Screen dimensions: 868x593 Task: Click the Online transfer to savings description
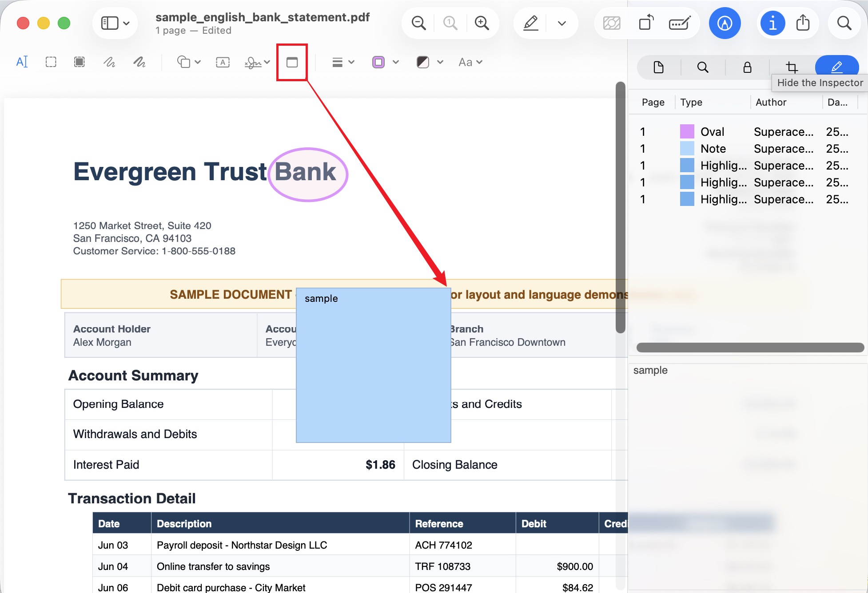pos(213,566)
